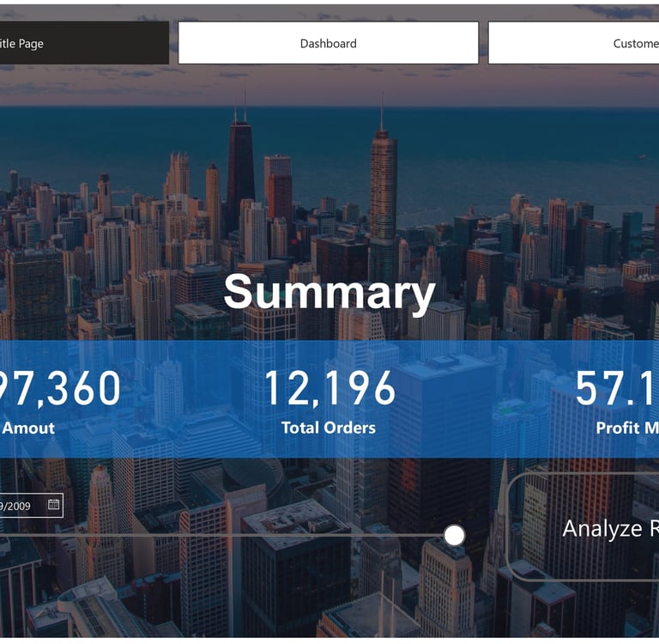Click the date range slider handle

[454, 535]
